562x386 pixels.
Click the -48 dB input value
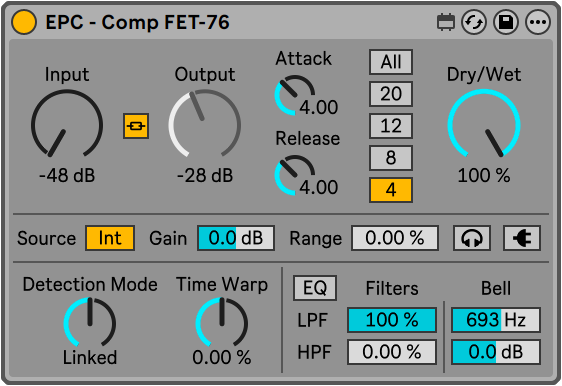coord(67,176)
